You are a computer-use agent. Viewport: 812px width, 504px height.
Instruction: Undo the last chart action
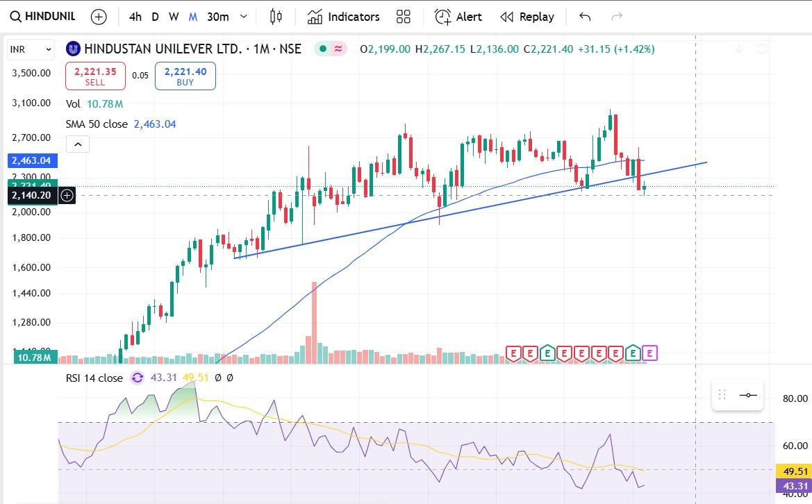(x=585, y=17)
